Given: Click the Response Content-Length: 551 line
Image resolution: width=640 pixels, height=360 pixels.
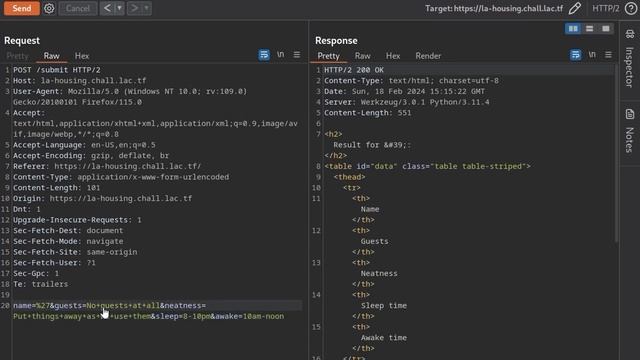Looking at the screenshot, I should pyautogui.click(x=368, y=113).
